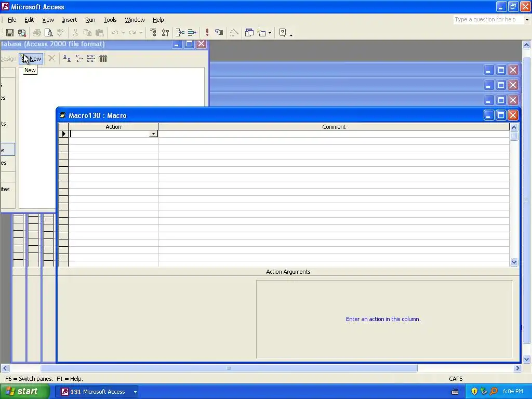Click the Redo arrow icon
Screen dimensions: 532x399
click(132, 33)
